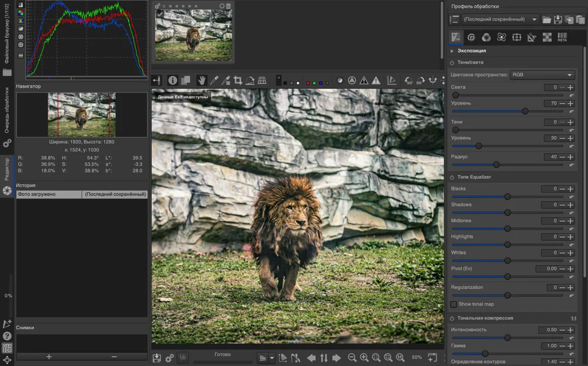Delete the thumbnail image via trash icon
This screenshot has width=588, height=366.
tap(228, 6)
